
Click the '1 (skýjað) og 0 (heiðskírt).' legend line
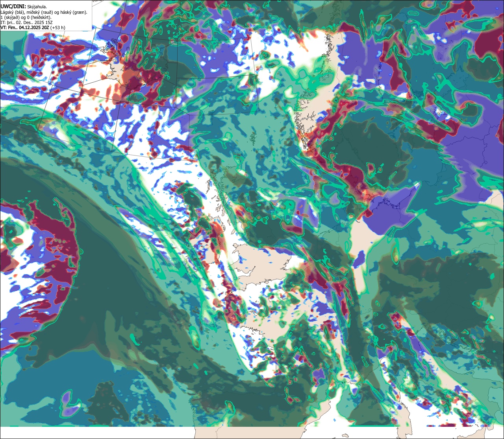(26, 17)
